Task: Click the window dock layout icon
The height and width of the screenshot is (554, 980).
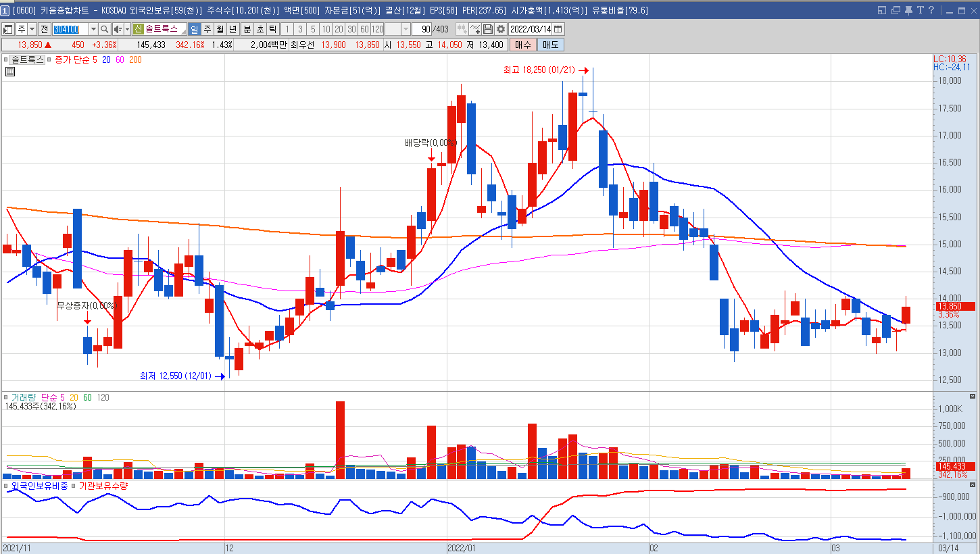Action: coord(882,10)
